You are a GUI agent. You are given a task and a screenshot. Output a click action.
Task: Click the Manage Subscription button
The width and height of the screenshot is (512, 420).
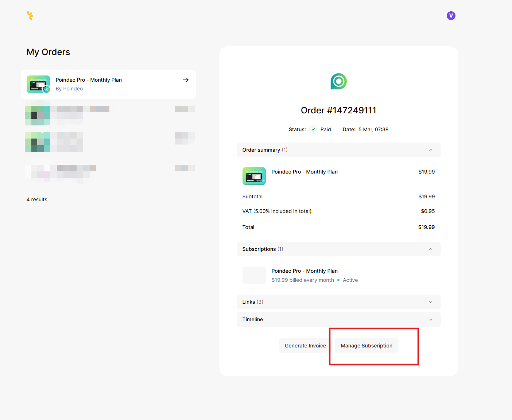tap(366, 345)
